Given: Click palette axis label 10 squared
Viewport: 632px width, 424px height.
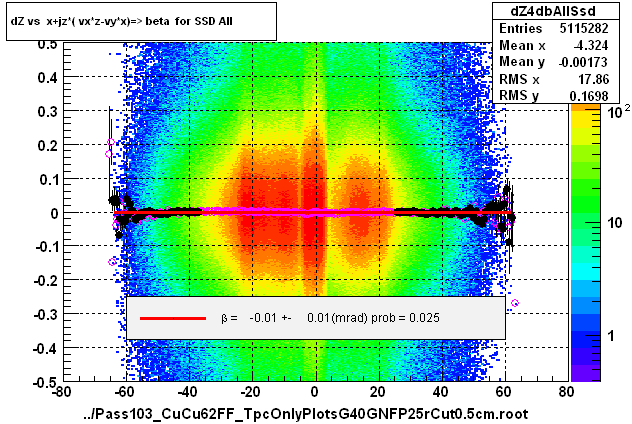Looking at the screenshot, I should pyautogui.click(x=617, y=112).
